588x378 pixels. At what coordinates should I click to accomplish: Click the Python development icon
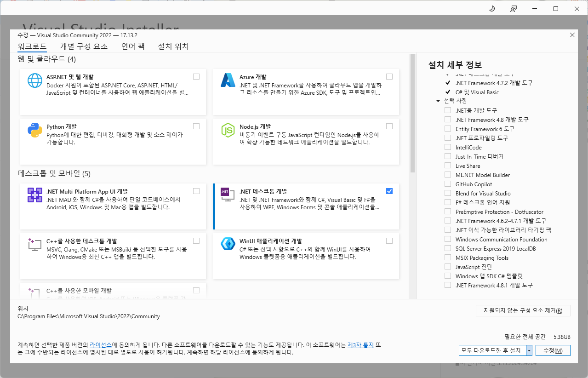pos(35,130)
